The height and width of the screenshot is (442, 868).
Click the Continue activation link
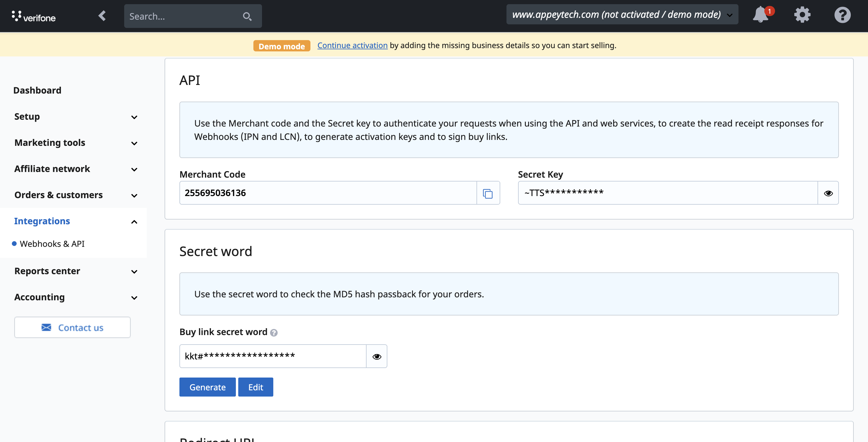tap(352, 45)
